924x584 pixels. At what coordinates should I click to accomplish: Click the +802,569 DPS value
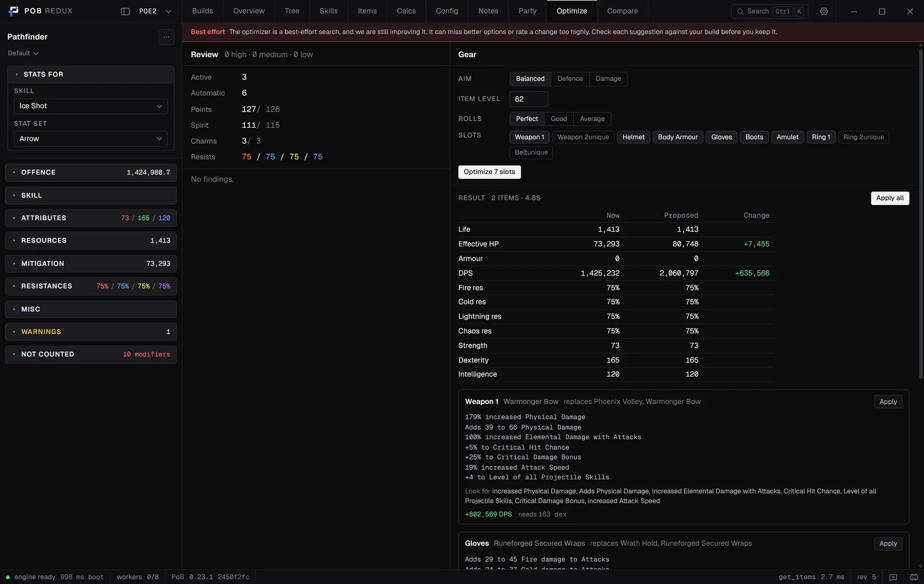(x=488, y=514)
